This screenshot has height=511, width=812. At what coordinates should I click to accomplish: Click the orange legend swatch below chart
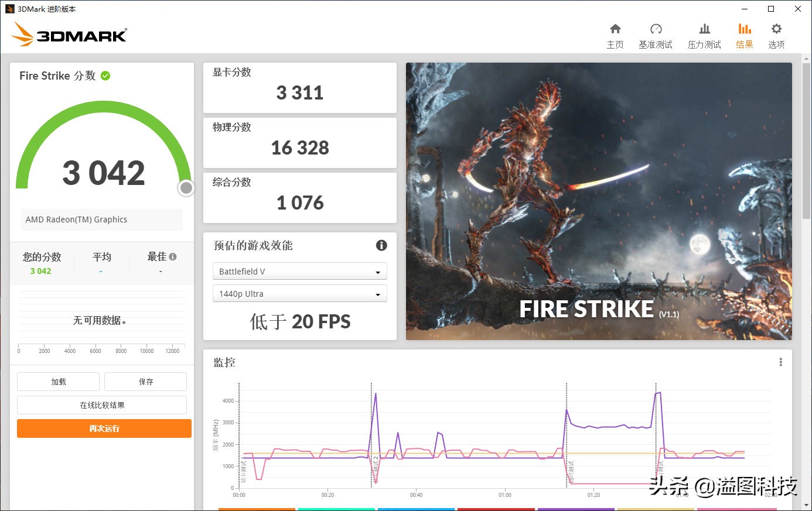(257, 509)
